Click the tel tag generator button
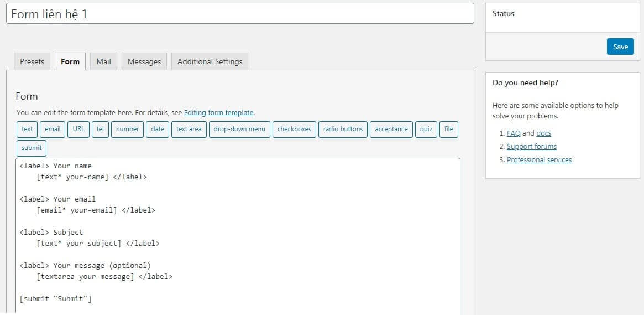 click(100, 129)
